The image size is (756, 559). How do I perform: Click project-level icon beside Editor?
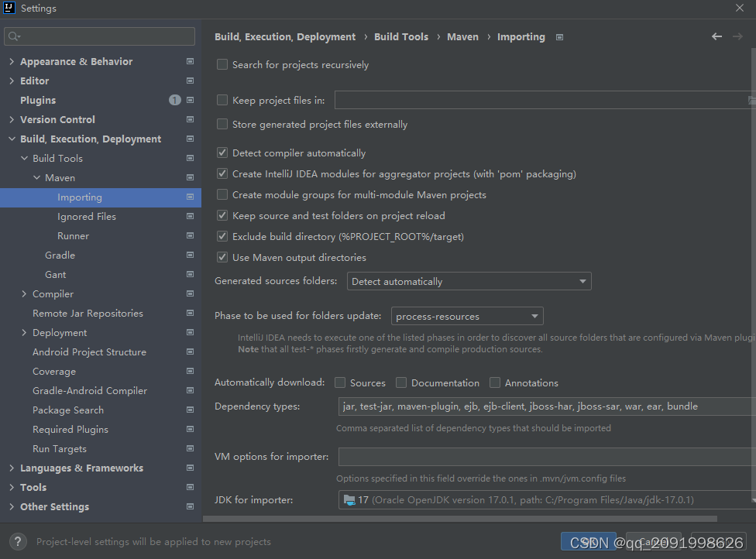pos(190,81)
